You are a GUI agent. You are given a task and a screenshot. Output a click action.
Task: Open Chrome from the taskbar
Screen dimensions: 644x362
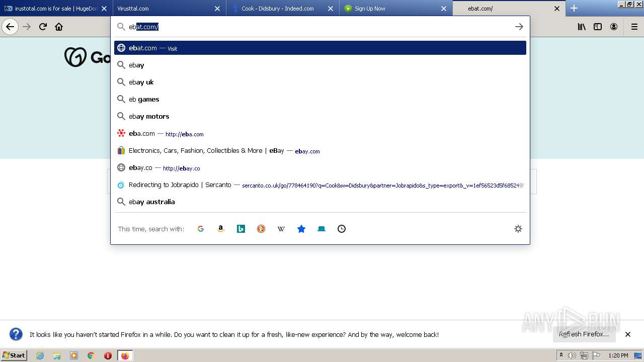(91, 355)
